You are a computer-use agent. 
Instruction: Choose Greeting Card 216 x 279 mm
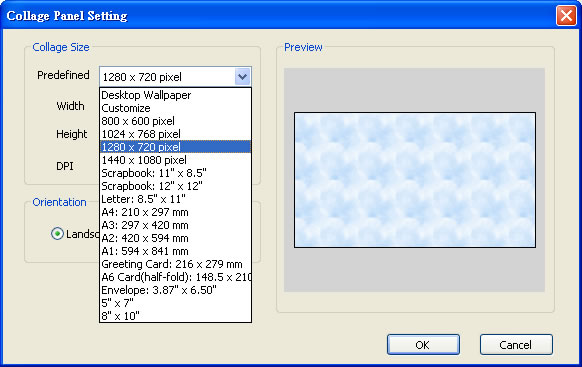(175, 264)
